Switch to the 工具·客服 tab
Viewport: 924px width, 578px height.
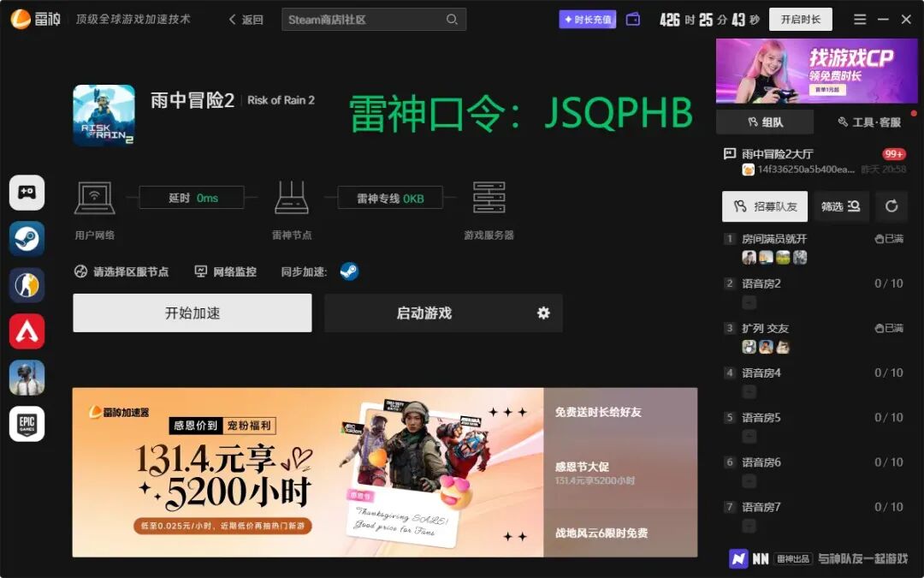(x=873, y=122)
